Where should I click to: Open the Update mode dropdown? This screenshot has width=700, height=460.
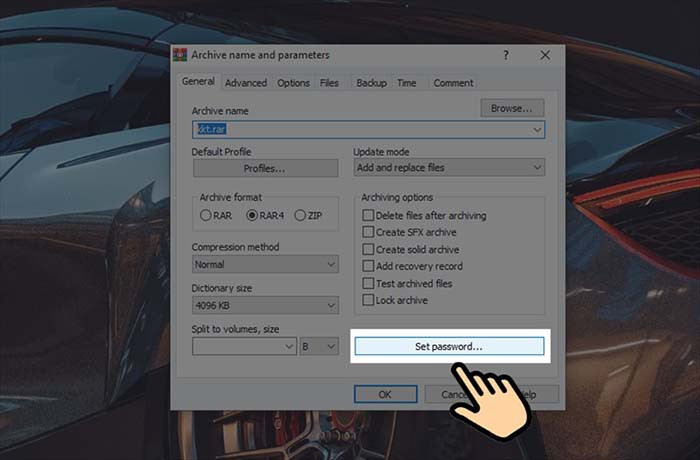coord(449,167)
